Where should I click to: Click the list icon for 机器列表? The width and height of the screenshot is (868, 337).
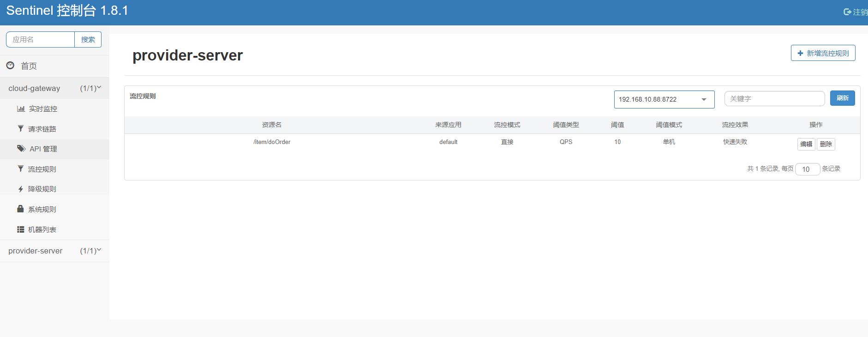click(21, 229)
